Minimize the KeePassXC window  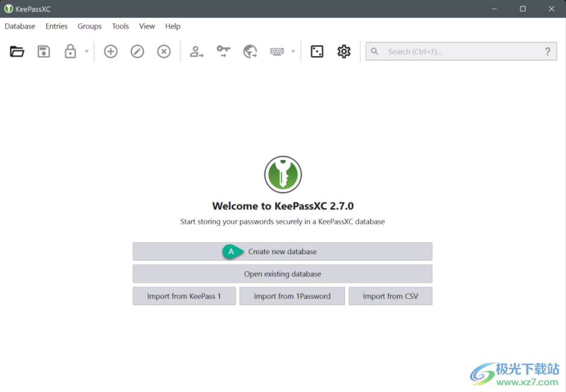tap(494, 8)
